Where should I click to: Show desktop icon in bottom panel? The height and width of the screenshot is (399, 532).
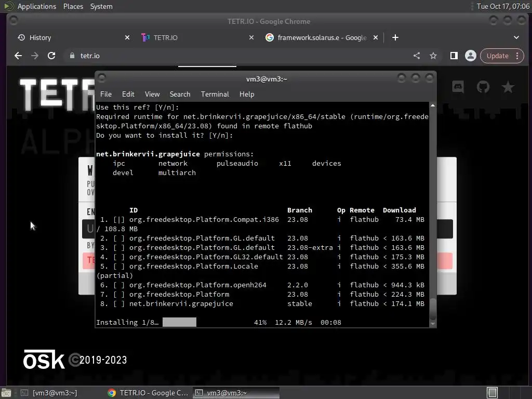click(x=6, y=393)
